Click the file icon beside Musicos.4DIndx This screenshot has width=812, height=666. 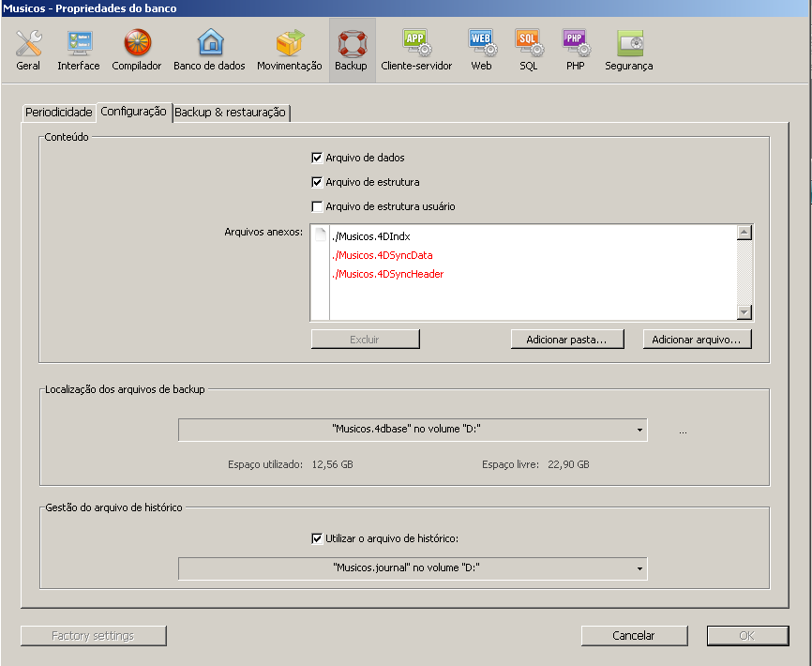click(321, 235)
